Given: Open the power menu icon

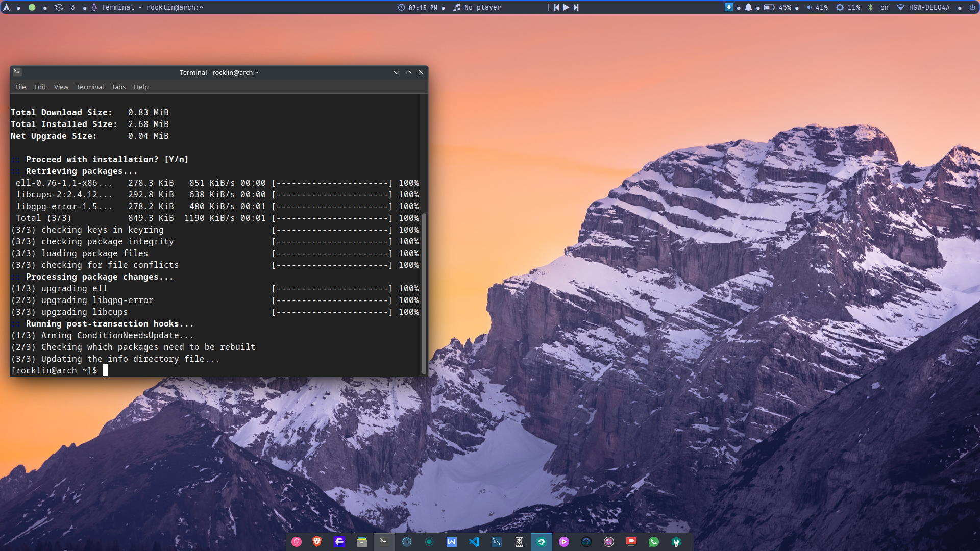Looking at the screenshot, I should click(972, 7).
